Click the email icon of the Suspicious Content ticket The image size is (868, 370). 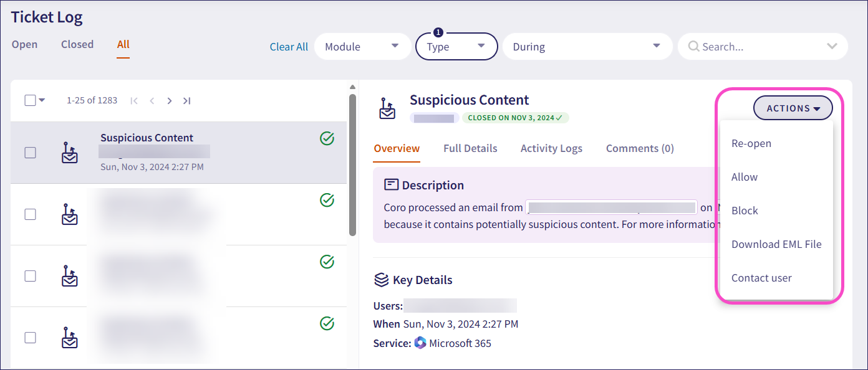pyautogui.click(x=70, y=153)
